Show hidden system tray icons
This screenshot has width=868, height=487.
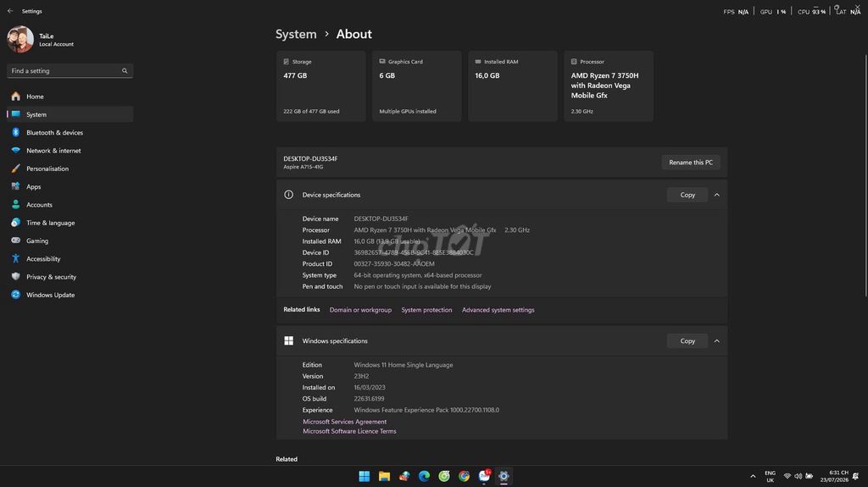[x=753, y=477]
